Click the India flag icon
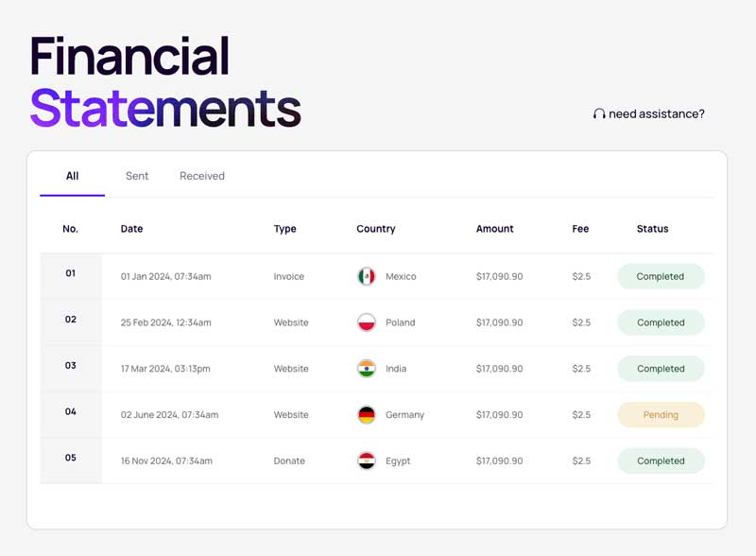The height and width of the screenshot is (556, 756). (367, 369)
